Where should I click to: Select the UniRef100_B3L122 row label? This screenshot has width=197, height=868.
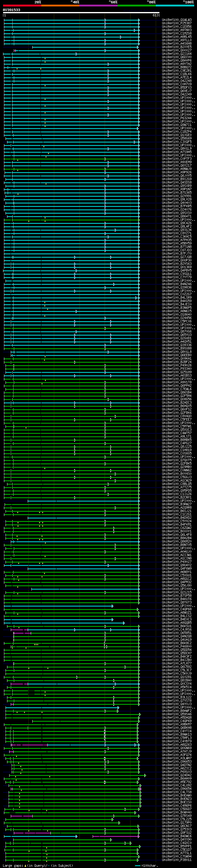tap(177, 697)
